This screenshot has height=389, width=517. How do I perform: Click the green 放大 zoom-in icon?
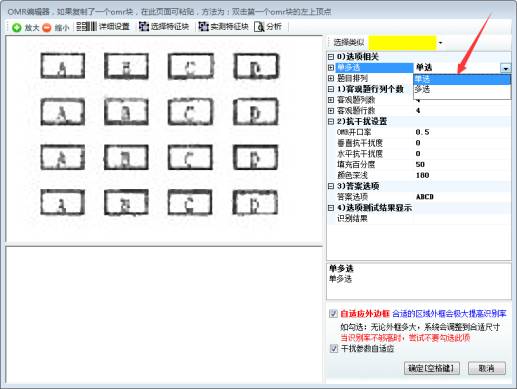coord(16,27)
